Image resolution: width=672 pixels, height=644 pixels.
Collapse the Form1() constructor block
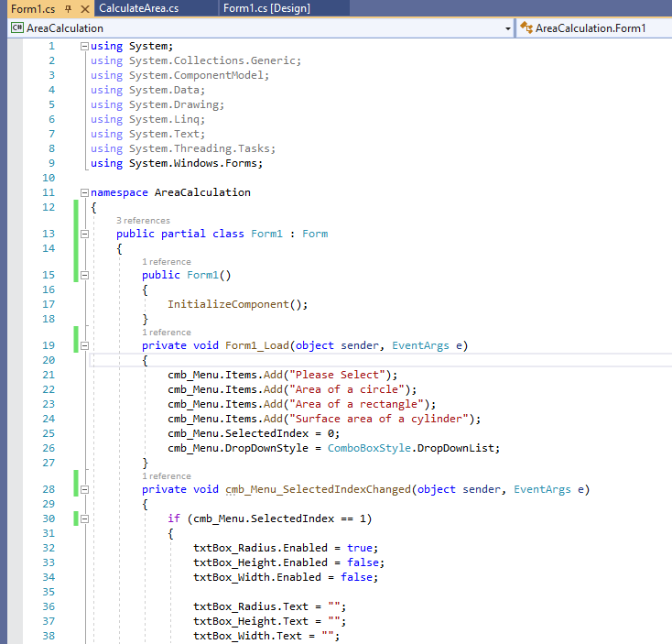(84, 275)
